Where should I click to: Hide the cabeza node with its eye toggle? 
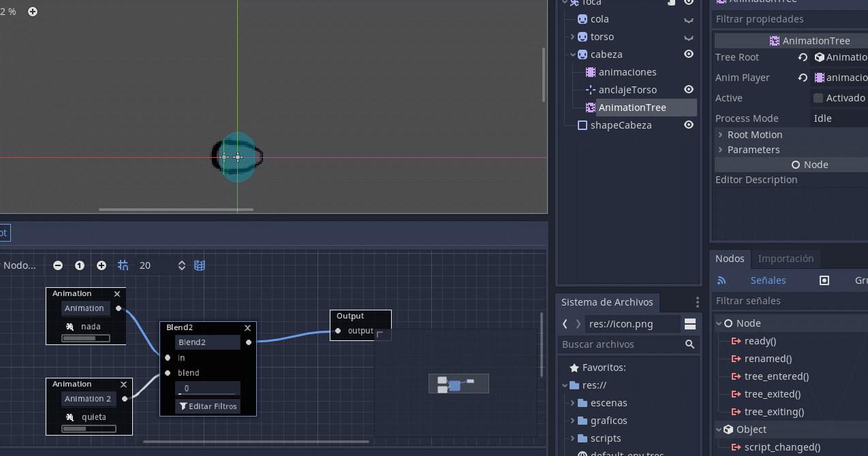coord(688,54)
